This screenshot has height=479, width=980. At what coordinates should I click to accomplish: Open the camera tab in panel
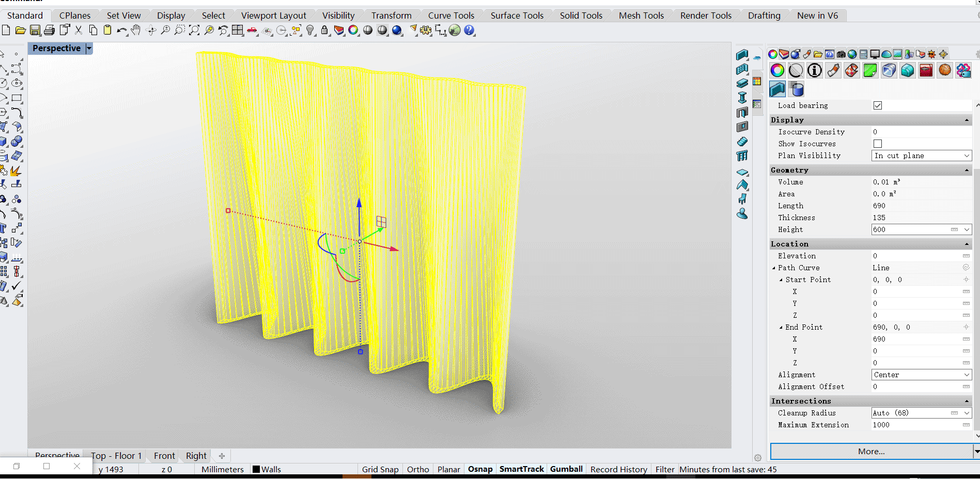tap(841, 54)
